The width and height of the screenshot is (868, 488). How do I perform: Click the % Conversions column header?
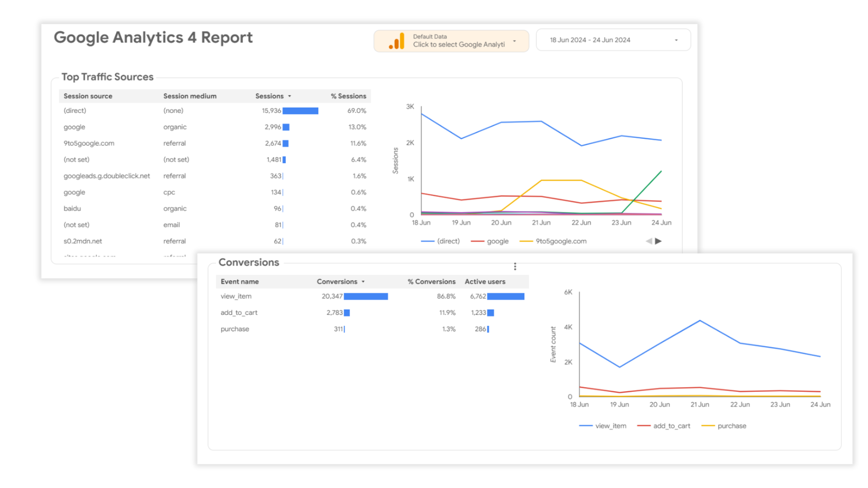[431, 282]
